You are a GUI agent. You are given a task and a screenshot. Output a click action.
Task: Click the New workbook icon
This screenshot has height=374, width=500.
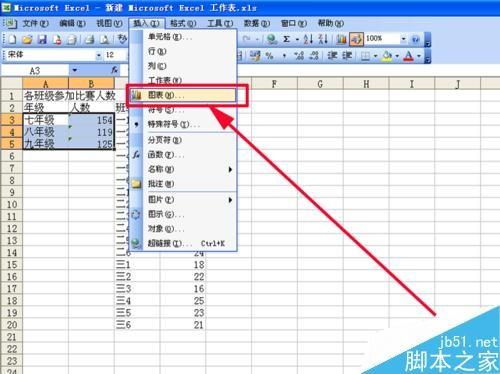(x=12, y=39)
